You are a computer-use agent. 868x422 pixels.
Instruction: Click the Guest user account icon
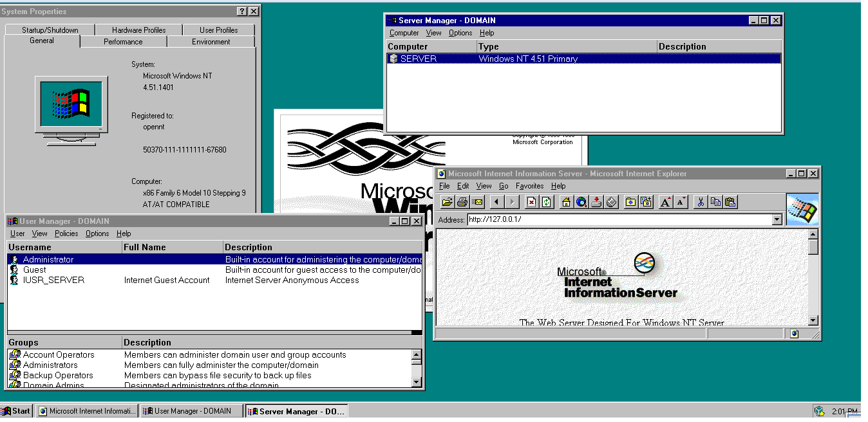[14, 270]
